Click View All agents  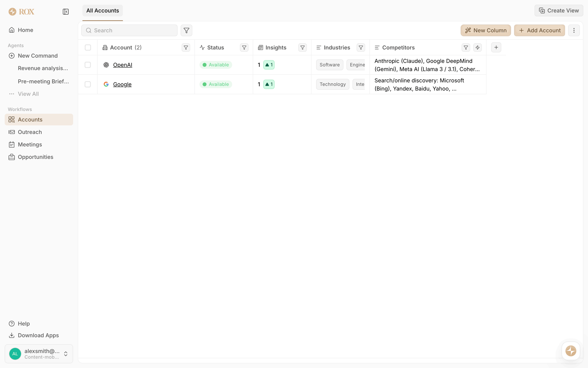tap(28, 94)
